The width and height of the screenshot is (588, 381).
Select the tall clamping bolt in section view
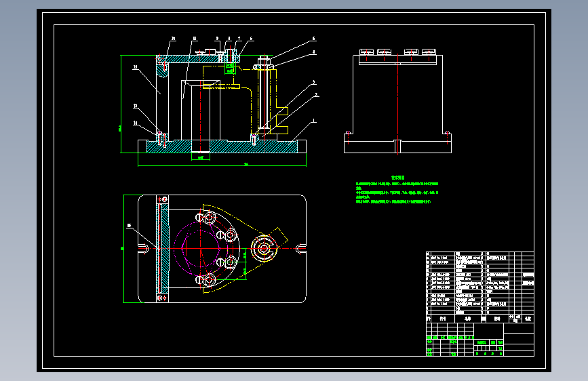point(264,94)
